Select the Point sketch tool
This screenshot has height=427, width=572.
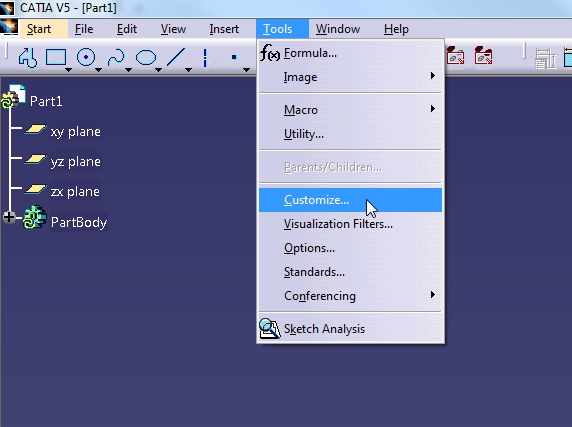coord(234,57)
